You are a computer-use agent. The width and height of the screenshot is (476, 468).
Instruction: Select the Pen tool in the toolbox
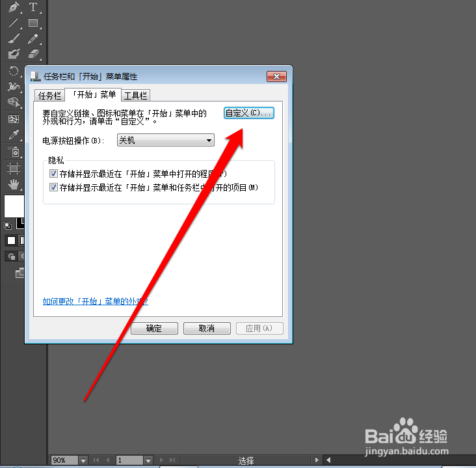(x=14, y=7)
